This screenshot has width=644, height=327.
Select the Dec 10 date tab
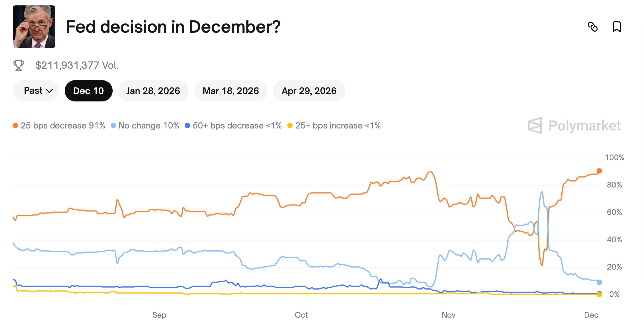tap(88, 91)
